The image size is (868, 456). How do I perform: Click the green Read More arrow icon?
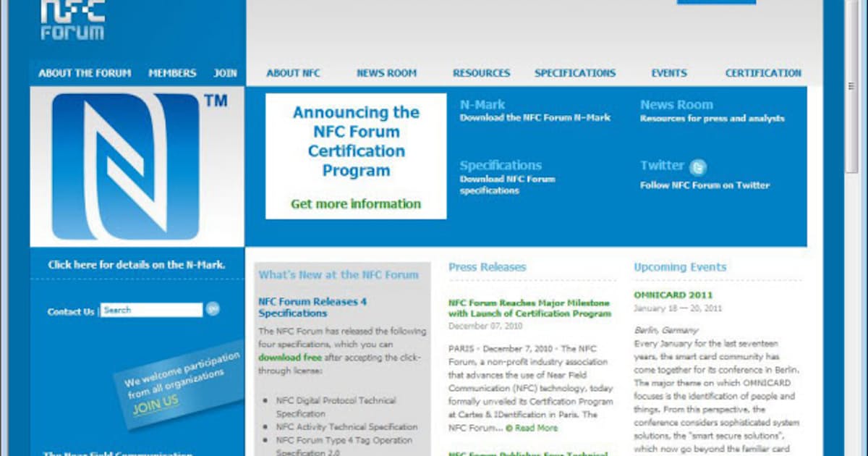509,428
